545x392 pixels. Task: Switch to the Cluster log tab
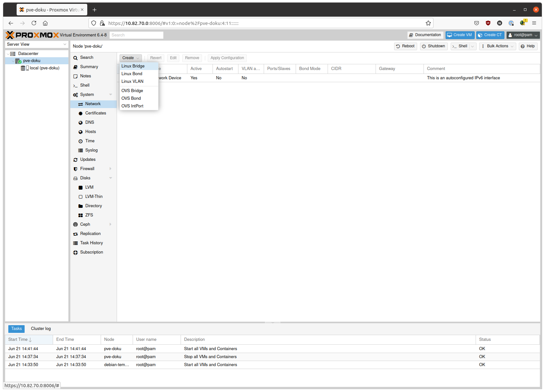click(x=41, y=329)
